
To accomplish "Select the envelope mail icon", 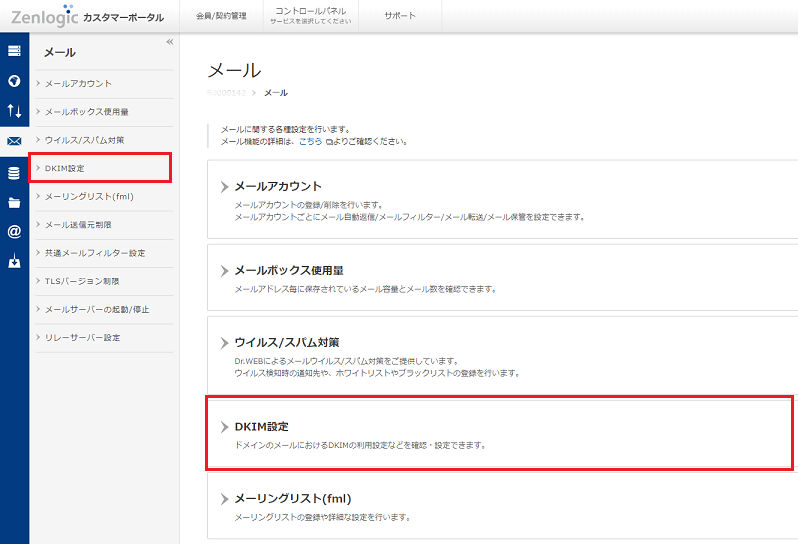I will (x=14, y=141).
